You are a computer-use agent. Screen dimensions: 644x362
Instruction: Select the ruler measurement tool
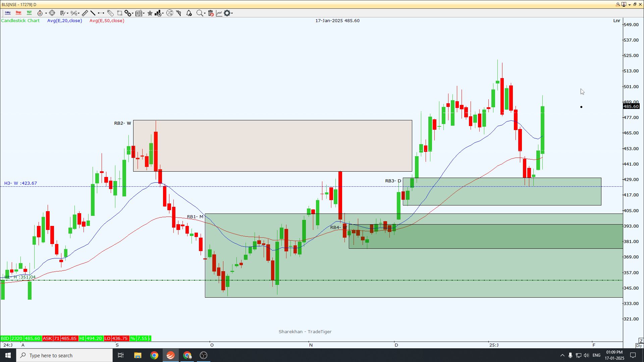click(85, 13)
